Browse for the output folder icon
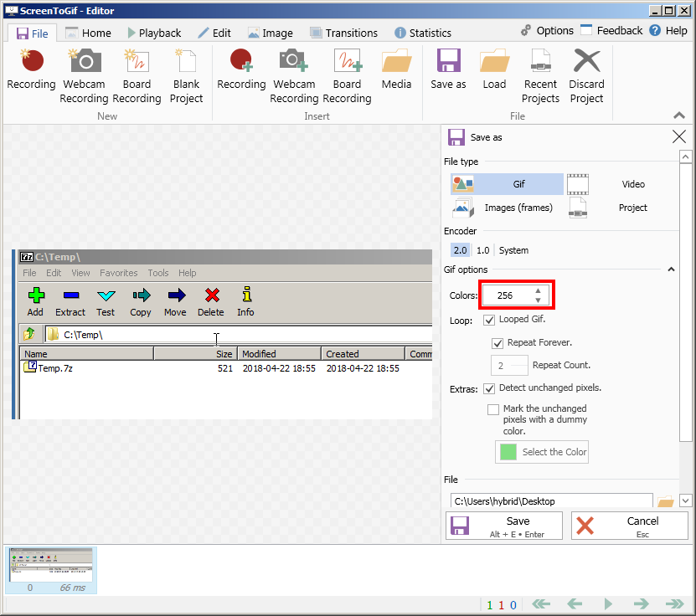The height and width of the screenshot is (616, 696). pos(665,501)
